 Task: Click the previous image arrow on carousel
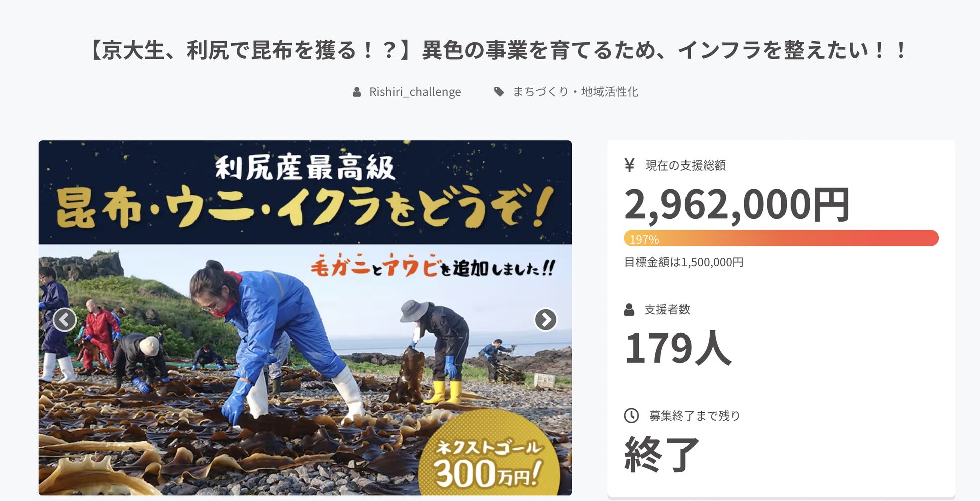pyautogui.click(x=65, y=319)
